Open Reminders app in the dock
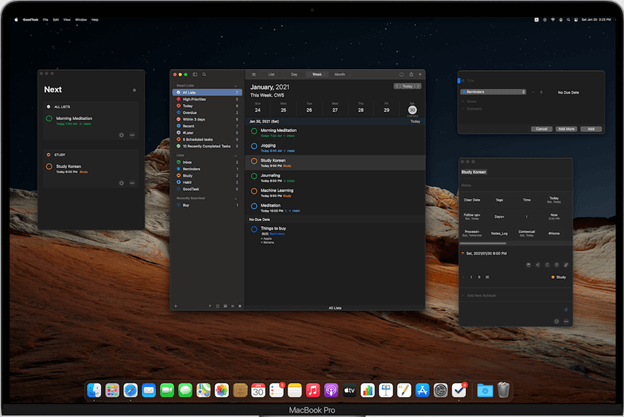The height and width of the screenshot is (417, 624). (277, 390)
